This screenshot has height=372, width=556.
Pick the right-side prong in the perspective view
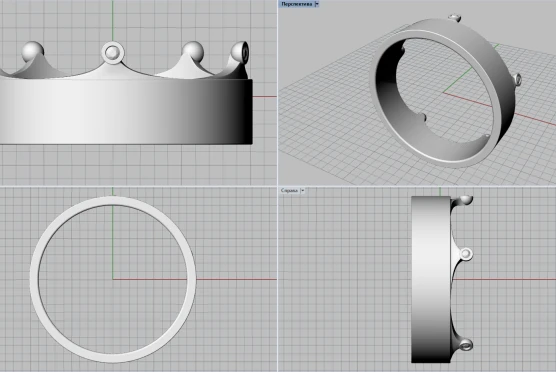tap(517, 79)
